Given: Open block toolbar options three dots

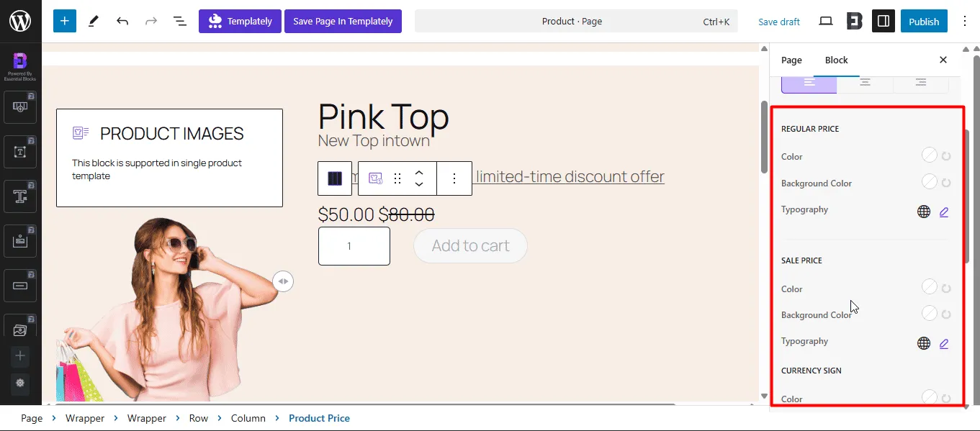Looking at the screenshot, I should [x=454, y=178].
